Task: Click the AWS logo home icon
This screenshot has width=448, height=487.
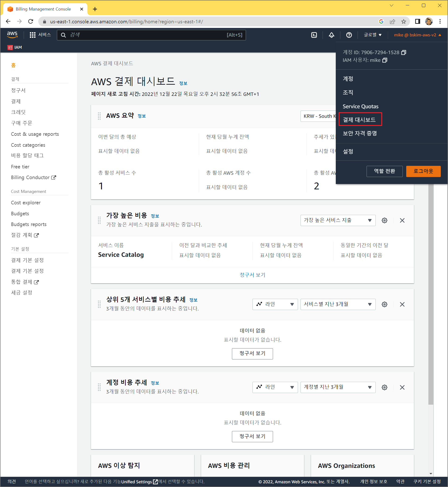Action: pos(12,35)
